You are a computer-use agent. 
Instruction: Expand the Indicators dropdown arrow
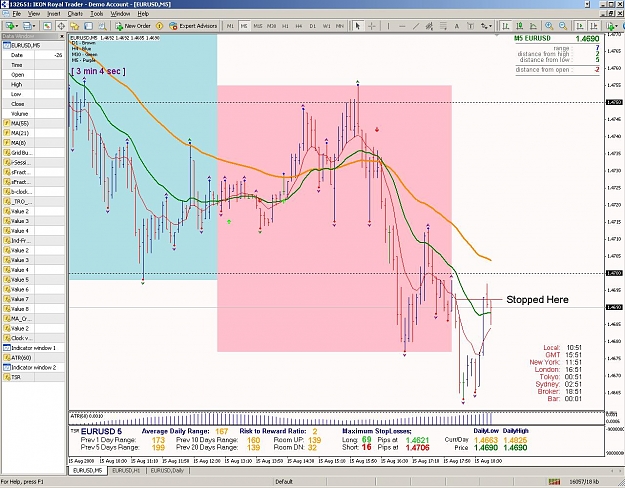pos(617,26)
